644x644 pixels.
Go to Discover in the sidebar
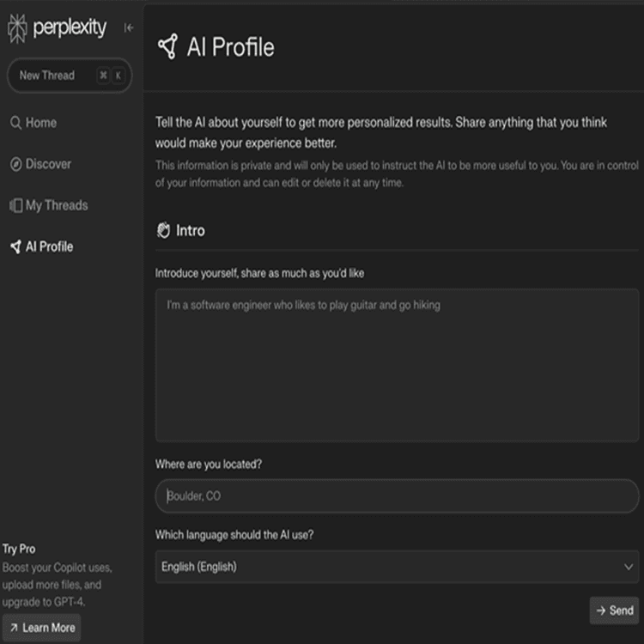[48, 164]
